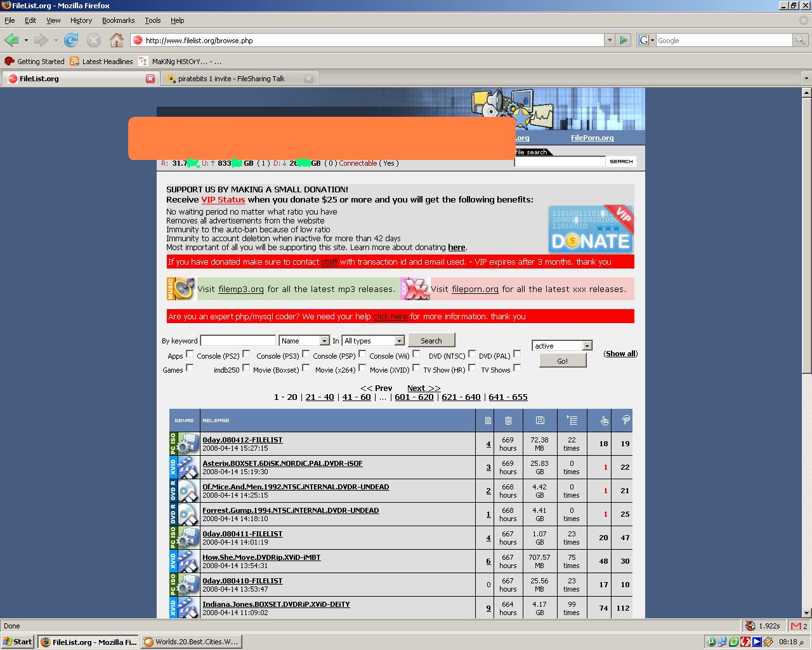Click in the By keyword input field

(238, 341)
